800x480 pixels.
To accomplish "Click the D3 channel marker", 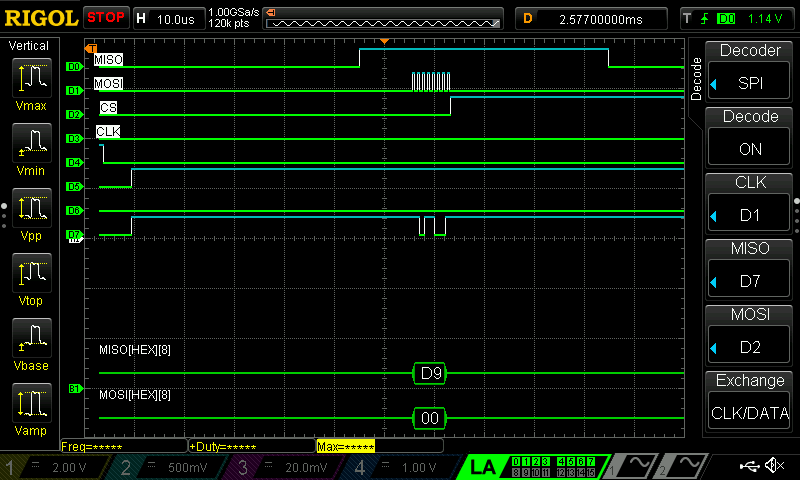I will tap(74, 138).
